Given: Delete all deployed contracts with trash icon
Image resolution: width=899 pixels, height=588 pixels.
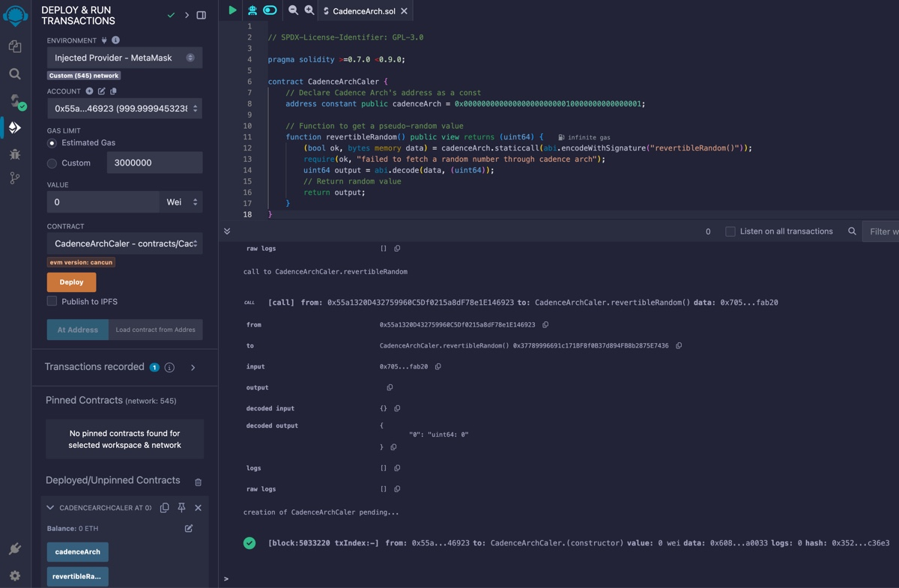Looking at the screenshot, I should pos(198,482).
